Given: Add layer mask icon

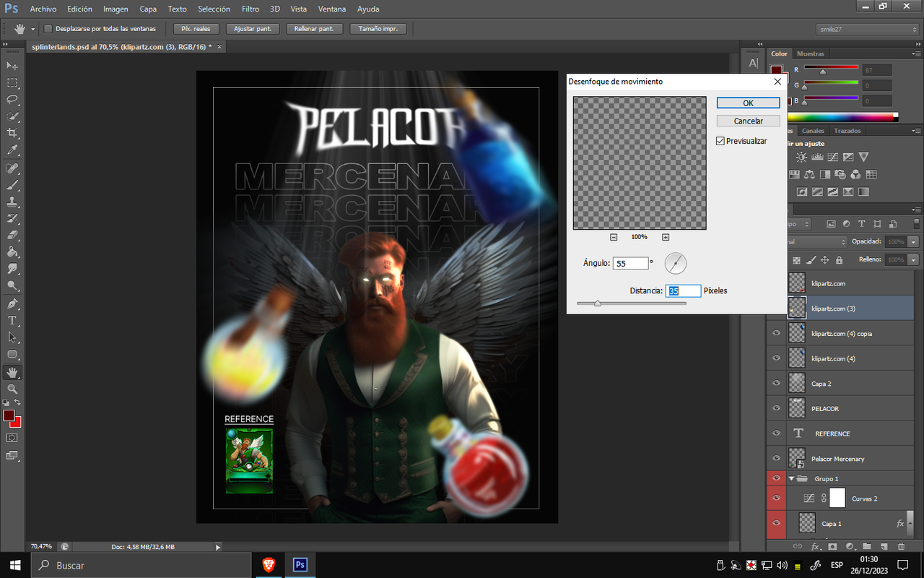Looking at the screenshot, I should coord(832,546).
